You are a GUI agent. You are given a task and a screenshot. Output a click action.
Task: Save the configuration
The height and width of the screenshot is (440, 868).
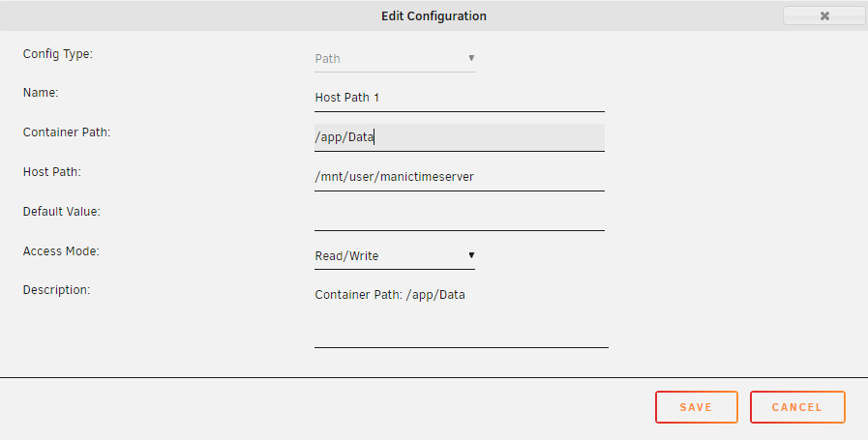[697, 407]
